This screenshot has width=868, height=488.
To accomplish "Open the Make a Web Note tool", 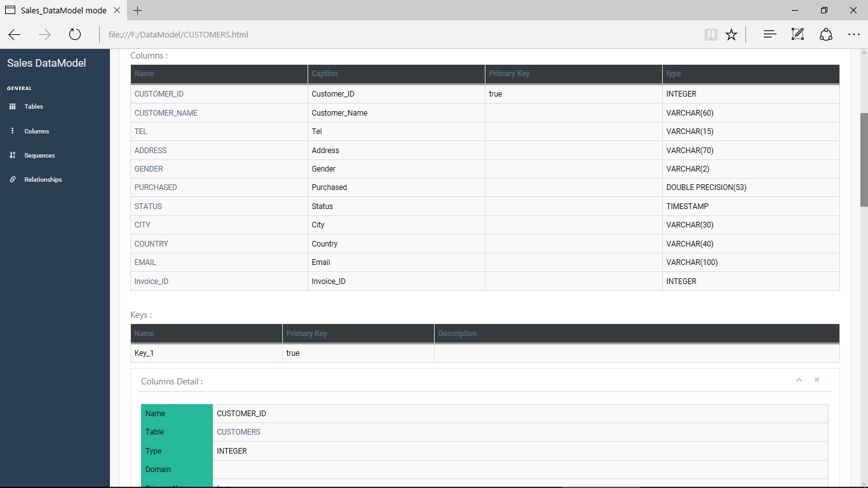I will [x=797, y=34].
